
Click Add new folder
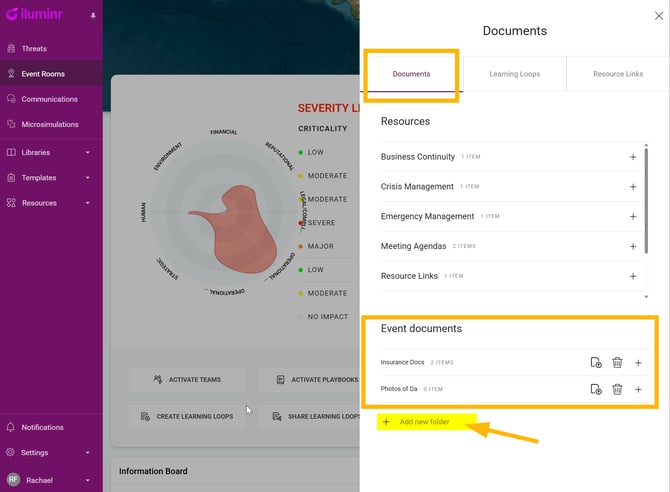pos(424,422)
